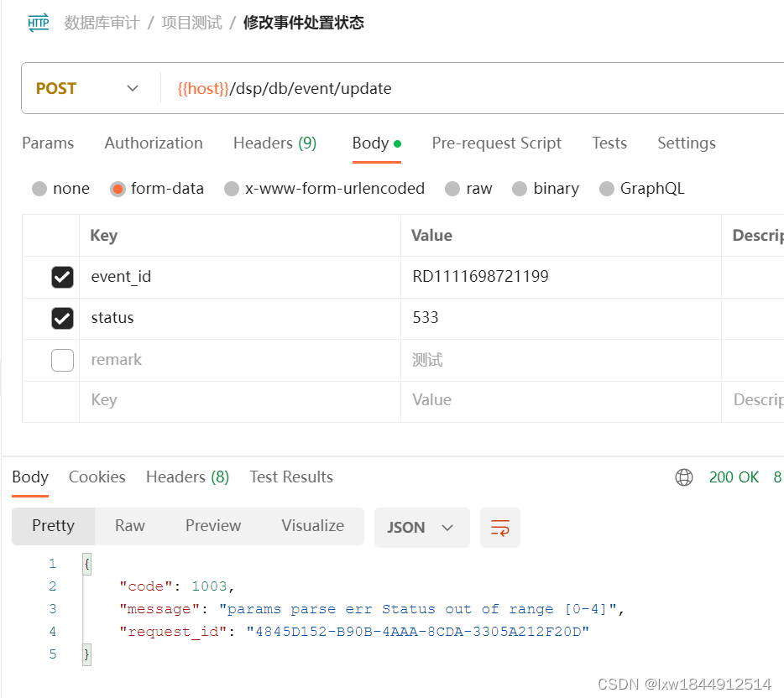Viewport: 784px width, 698px height.
Task: Click the empty Value placeholder field
Action: tap(561, 401)
